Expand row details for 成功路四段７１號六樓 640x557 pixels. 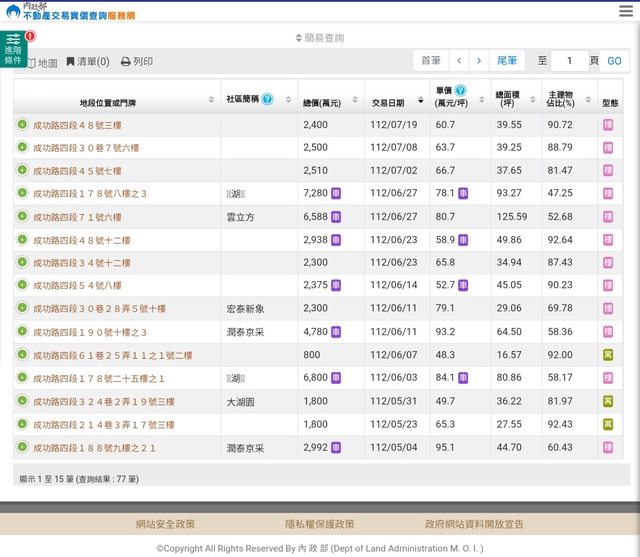click(x=22, y=217)
